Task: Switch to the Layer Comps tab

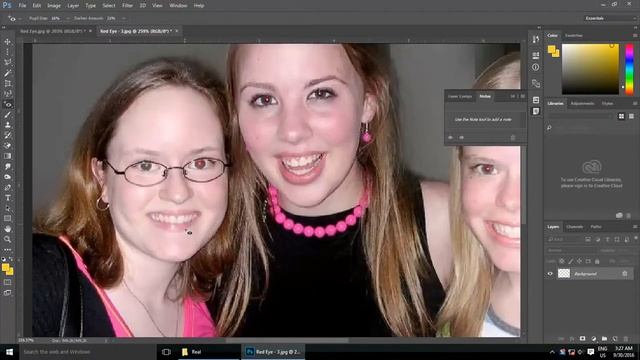Action: [460, 96]
